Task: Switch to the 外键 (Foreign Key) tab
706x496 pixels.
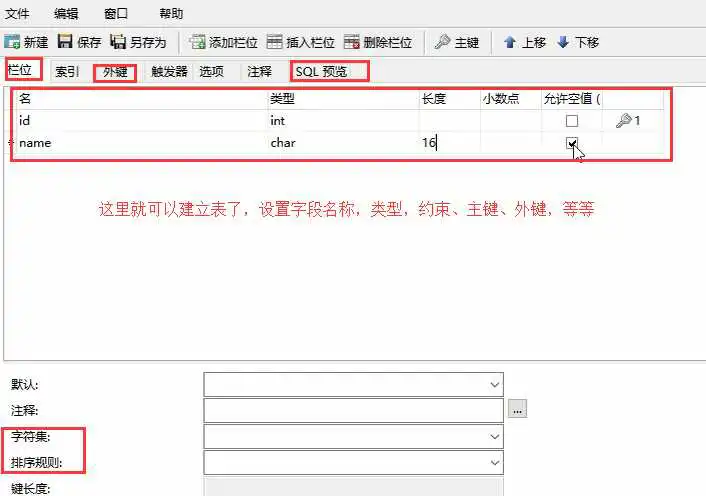Action: pos(115,72)
